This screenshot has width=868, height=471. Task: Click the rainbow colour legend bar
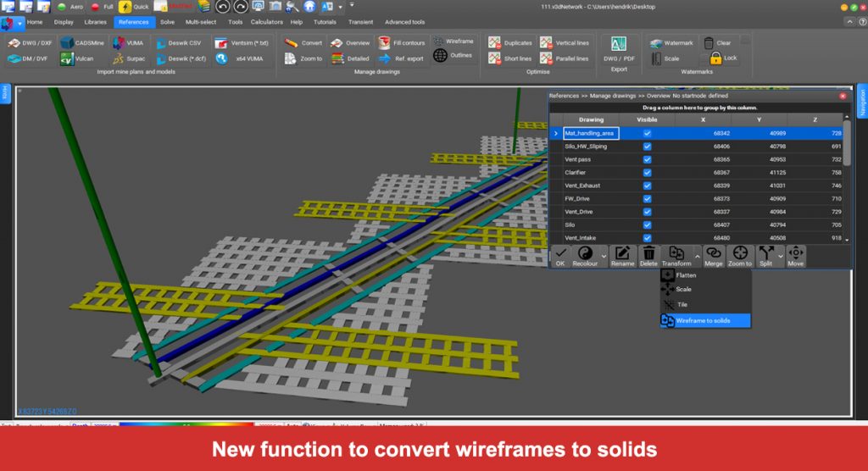pyautogui.click(x=185, y=425)
